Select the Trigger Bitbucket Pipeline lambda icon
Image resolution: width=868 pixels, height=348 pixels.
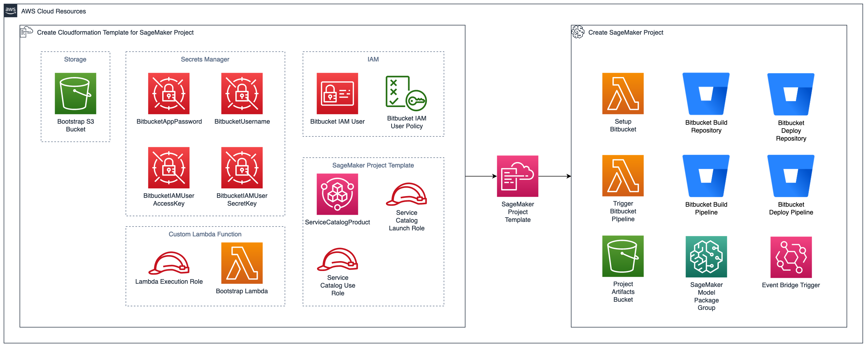coord(623,176)
